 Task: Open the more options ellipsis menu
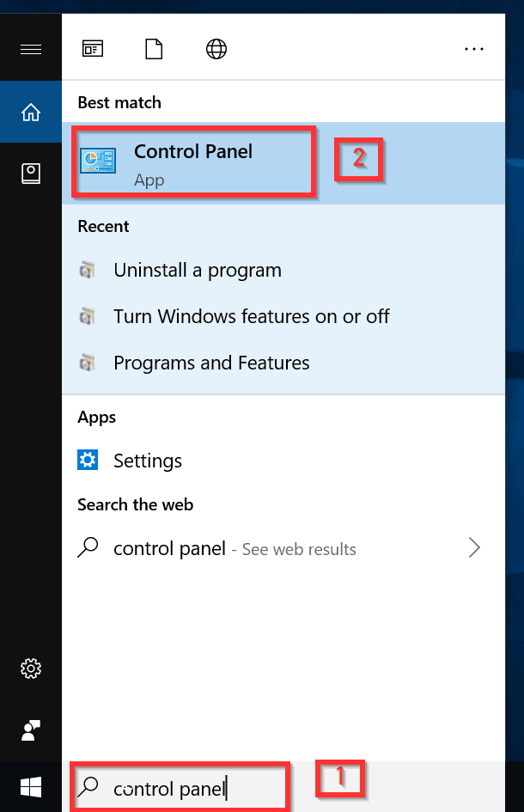(474, 49)
